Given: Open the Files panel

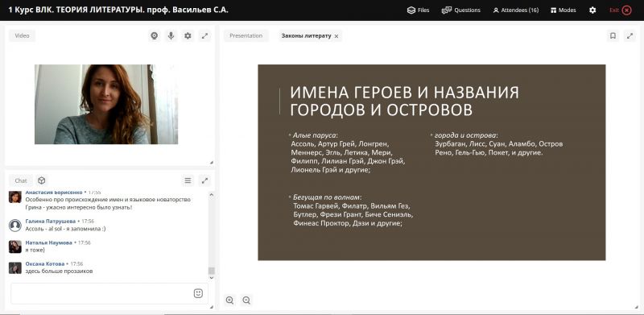Looking at the screenshot, I should [x=418, y=10].
